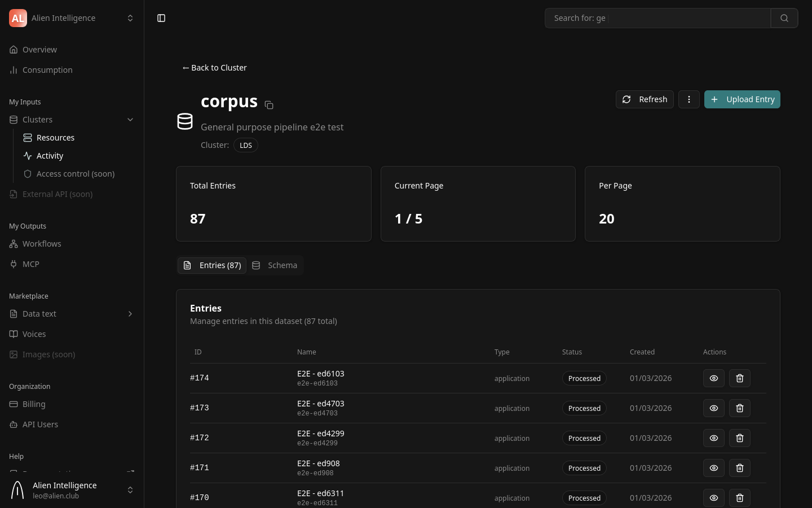
Task: Click the Billing icon under Organization
Action: pyautogui.click(x=14, y=404)
